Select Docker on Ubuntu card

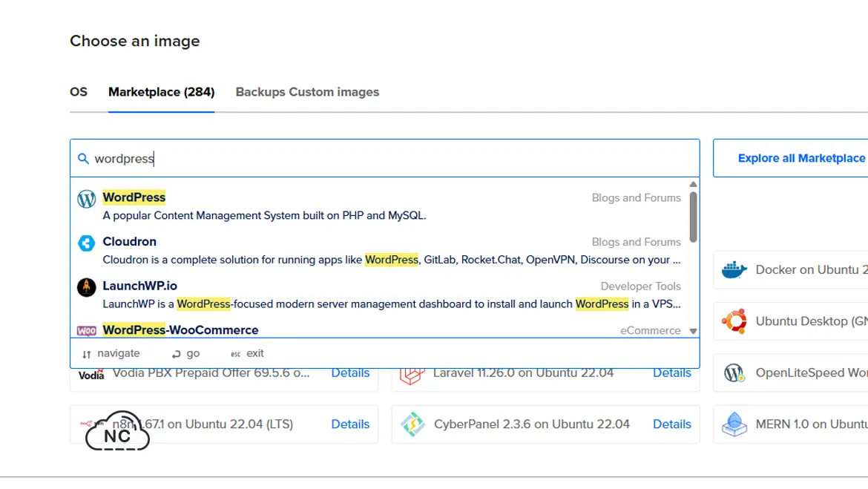[x=791, y=269]
